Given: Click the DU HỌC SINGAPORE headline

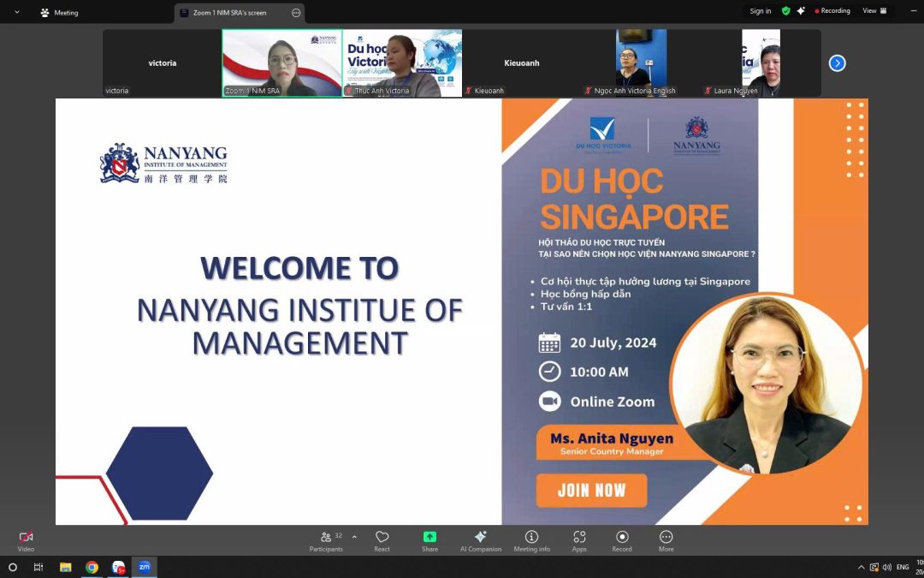Looking at the screenshot, I should (x=634, y=199).
